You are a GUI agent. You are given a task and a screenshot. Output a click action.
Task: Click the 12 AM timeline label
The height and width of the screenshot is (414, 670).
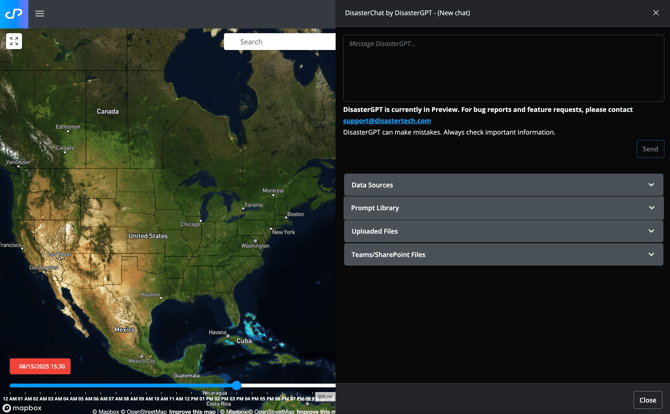pyautogui.click(x=9, y=399)
